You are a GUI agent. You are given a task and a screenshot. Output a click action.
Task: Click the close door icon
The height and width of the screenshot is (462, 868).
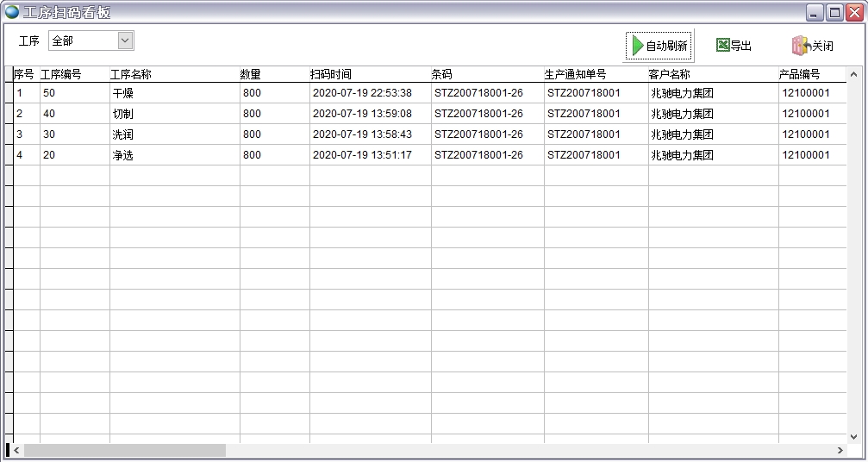[x=801, y=46]
